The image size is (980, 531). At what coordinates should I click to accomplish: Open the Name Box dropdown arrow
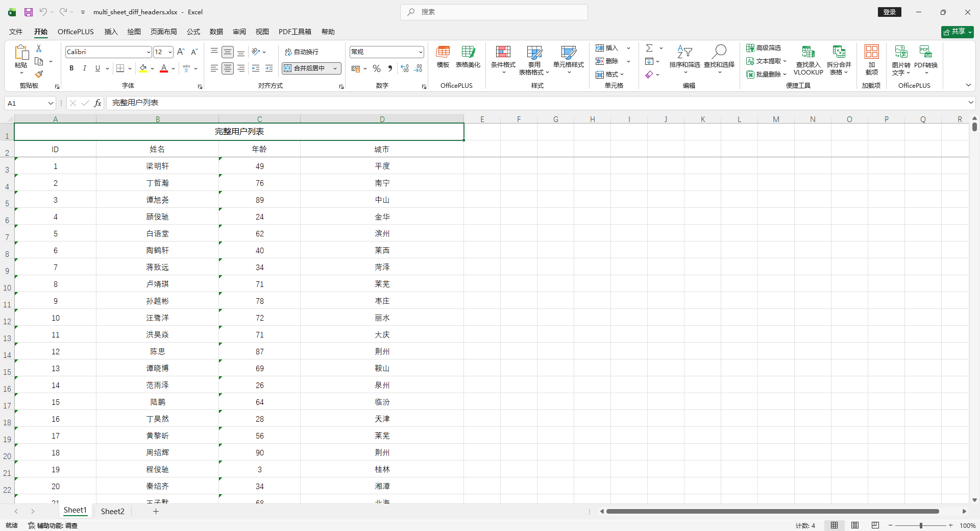(51, 103)
